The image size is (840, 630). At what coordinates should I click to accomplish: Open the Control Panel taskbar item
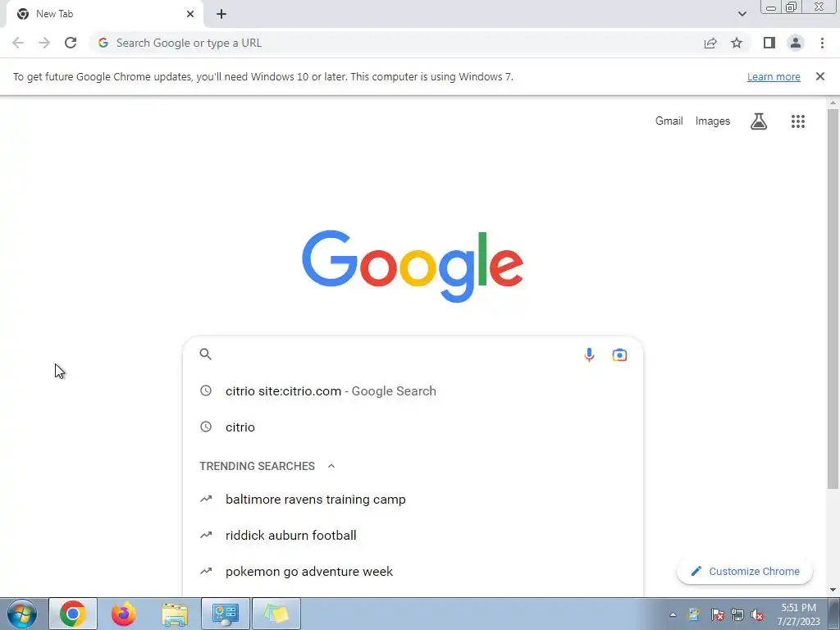[226, 614]
